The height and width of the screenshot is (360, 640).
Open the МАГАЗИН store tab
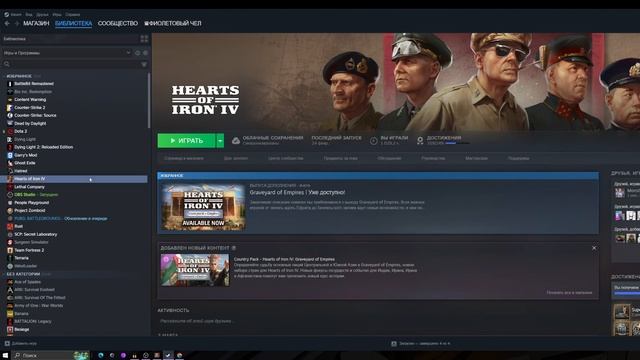click(x=36, y=23)
